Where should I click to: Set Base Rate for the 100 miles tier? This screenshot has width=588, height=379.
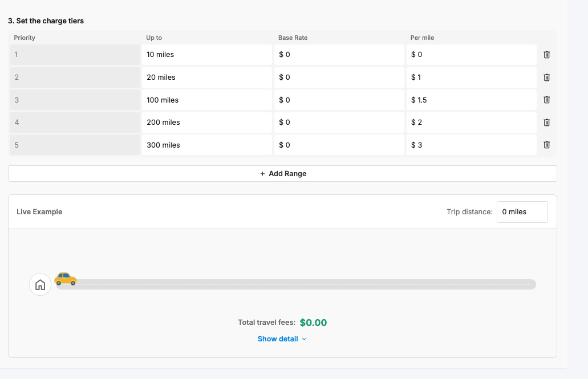339,100
